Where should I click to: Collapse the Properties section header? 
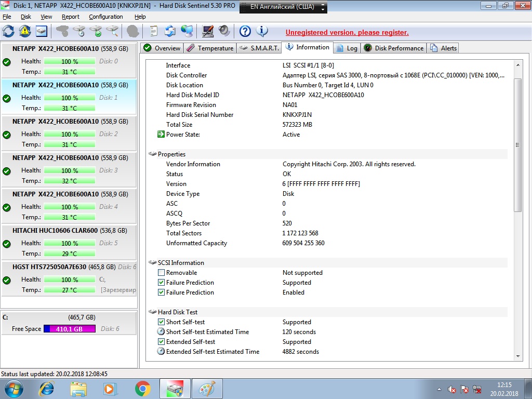(327, 154)
